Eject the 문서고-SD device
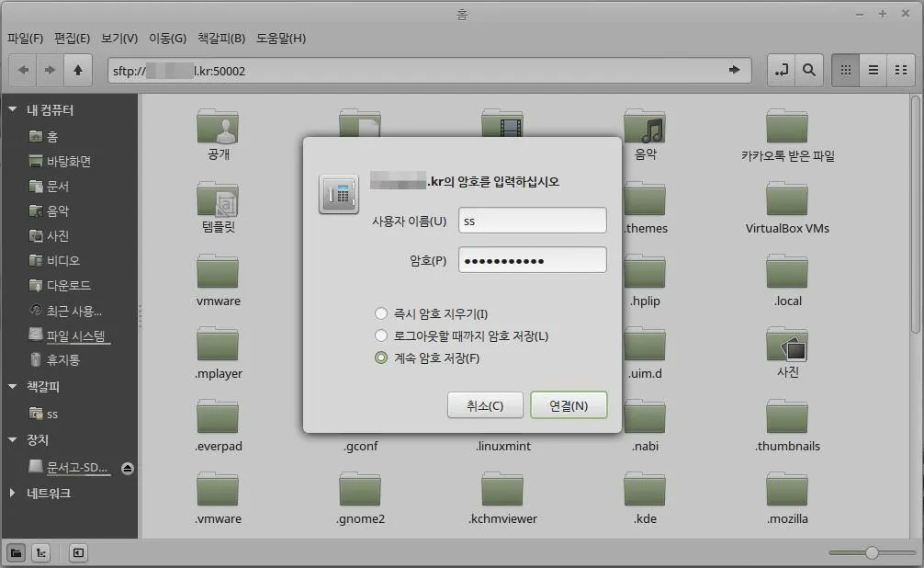Viewport: 924px width, 568px height. coord(128,467)
